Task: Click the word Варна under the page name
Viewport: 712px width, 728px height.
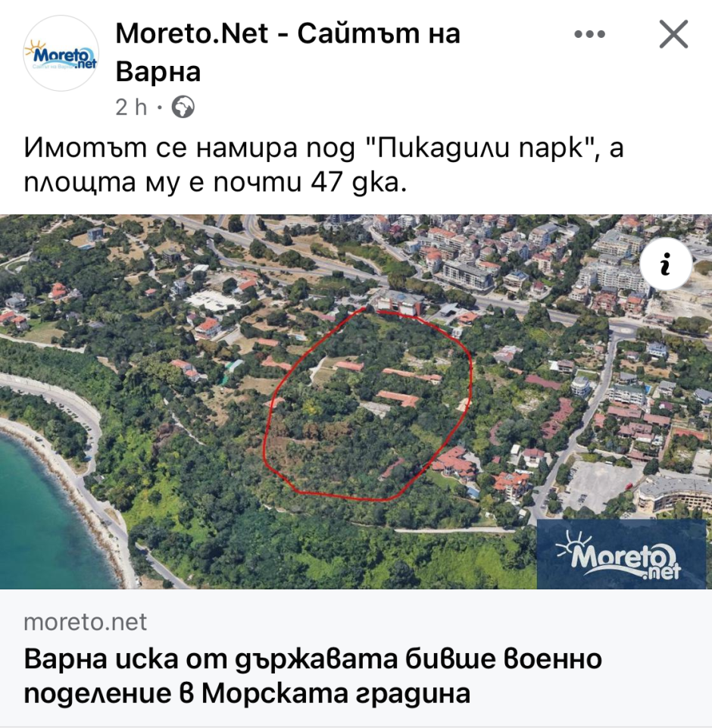Action: [158, 72]
